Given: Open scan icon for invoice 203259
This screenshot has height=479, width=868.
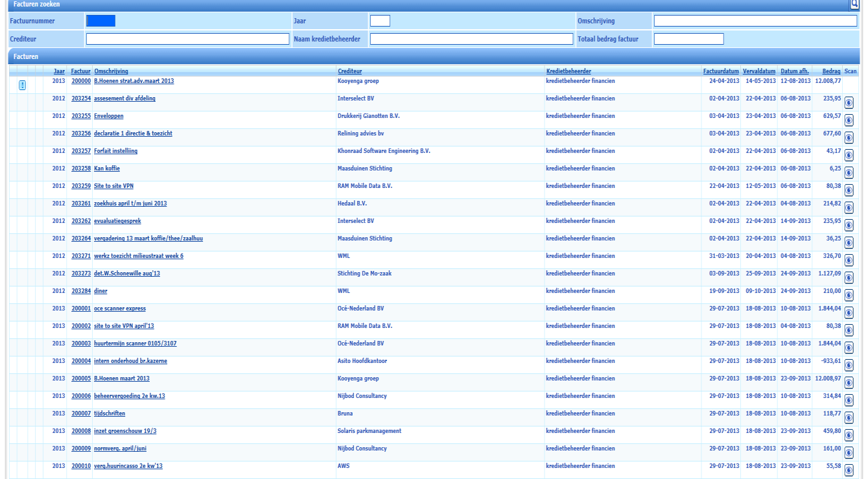Looking at the screenshot, I should [849, 190].
